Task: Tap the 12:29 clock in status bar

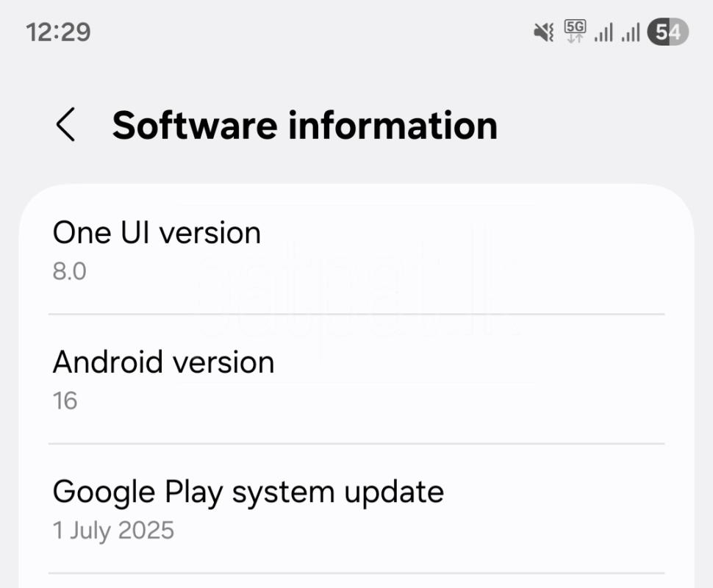Action: (x=58, y=32)
